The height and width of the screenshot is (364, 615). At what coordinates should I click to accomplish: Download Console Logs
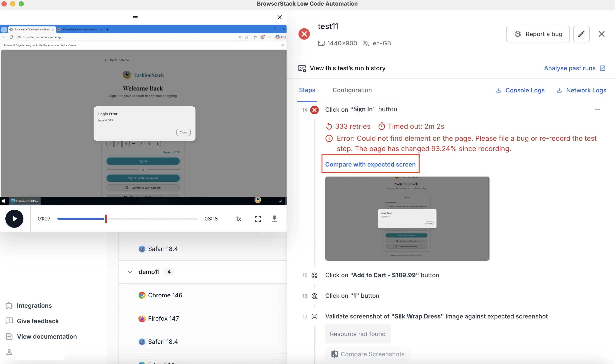pyautogui.click(x=520, y=90)
